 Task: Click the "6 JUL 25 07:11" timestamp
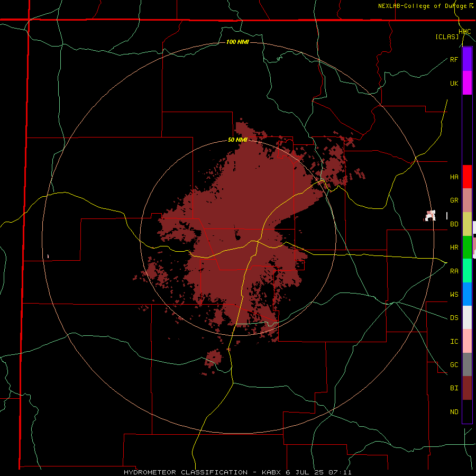tap(318, 472)
